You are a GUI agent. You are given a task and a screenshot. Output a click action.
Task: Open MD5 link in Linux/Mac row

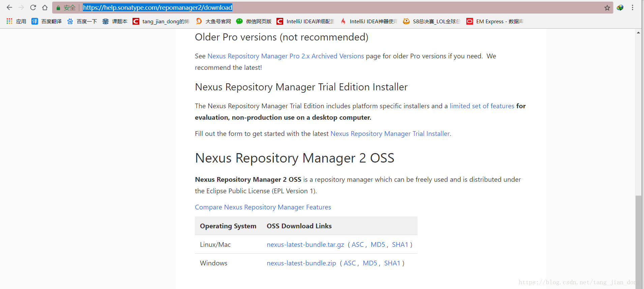(x=378, y=244)
